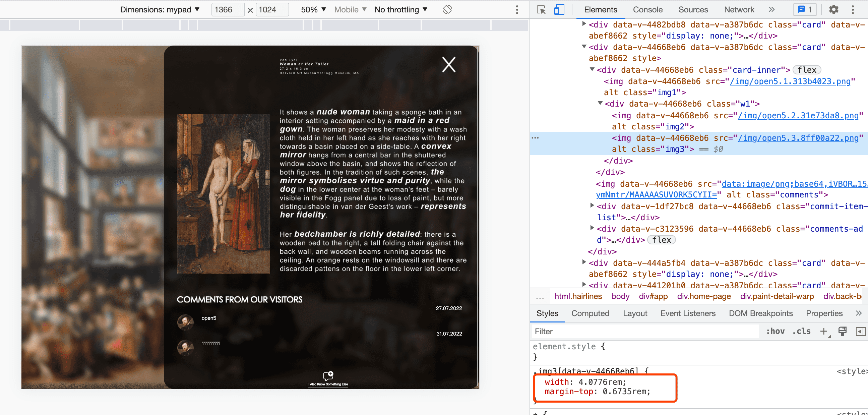Select div.home-page in the breadcrumb
Image resolution: width=868 pixels, height=415 pixels.
[x=704, y=296]
